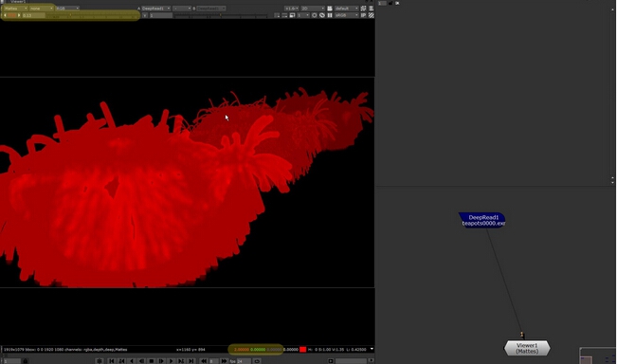Click the gain value field showing 0.13
This screenshot has width=617, height=364.
(x=33, y=15)
